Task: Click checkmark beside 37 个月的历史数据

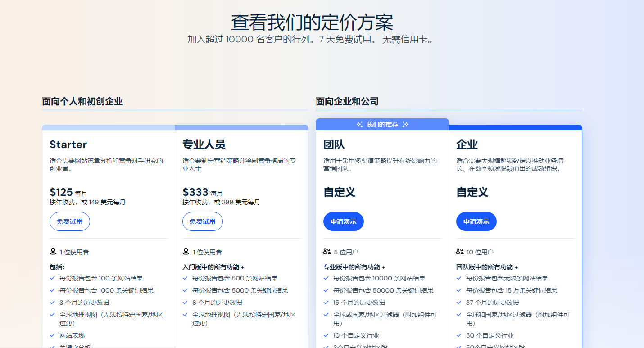Action: tap(459, 303)
